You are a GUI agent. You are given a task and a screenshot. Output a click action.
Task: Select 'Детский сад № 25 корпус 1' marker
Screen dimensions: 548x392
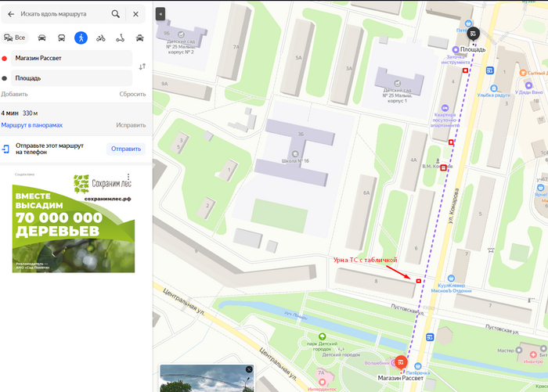(398, 83)
